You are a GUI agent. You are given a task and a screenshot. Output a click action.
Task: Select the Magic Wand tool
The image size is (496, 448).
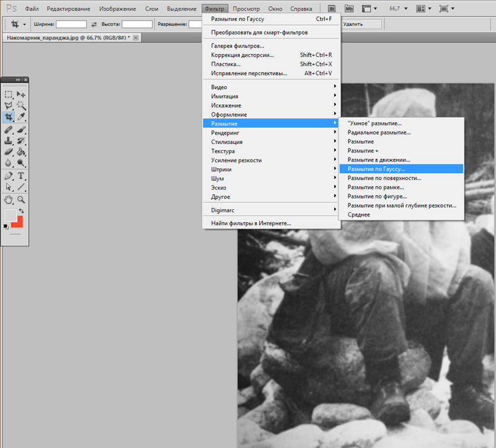pos(21,105)
